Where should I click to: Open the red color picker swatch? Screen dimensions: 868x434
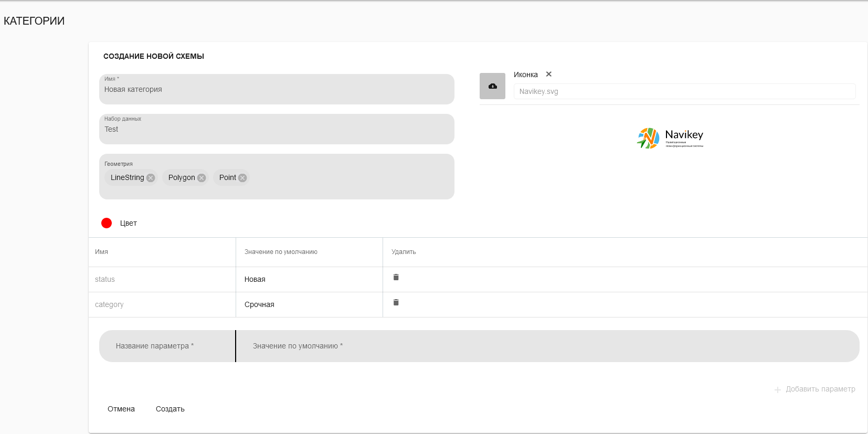click(107, 223)
